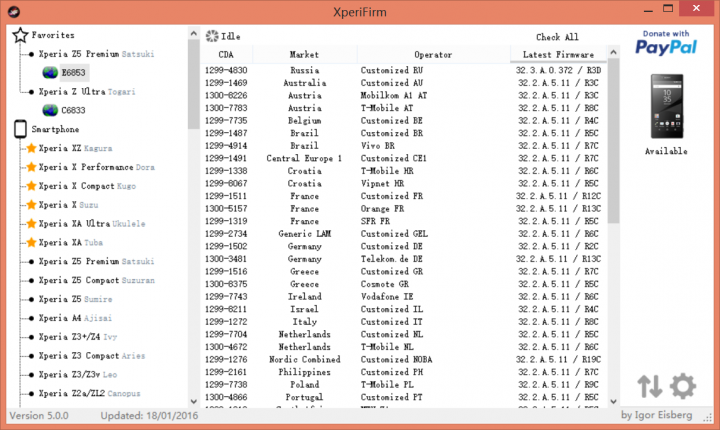Viewport: 720px width, 430px height.
Task: Select the Orange FR row
Action: click(x=404, y=209)
